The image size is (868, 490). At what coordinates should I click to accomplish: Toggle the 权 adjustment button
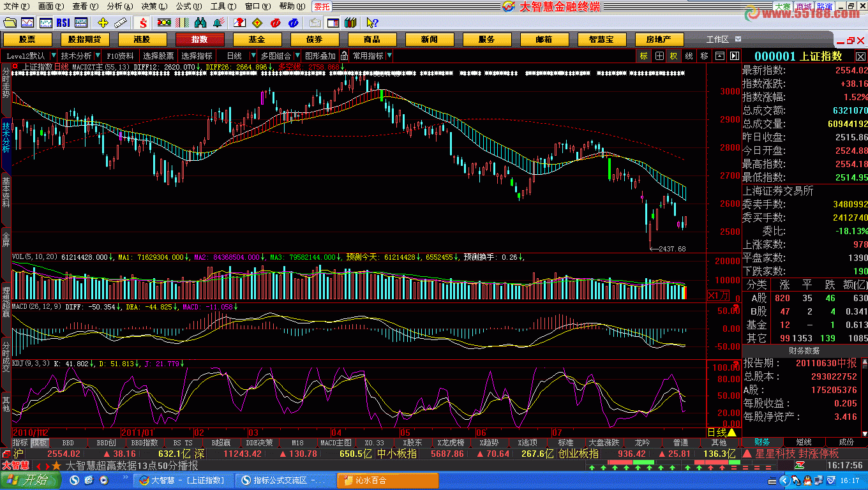(674, 56)
